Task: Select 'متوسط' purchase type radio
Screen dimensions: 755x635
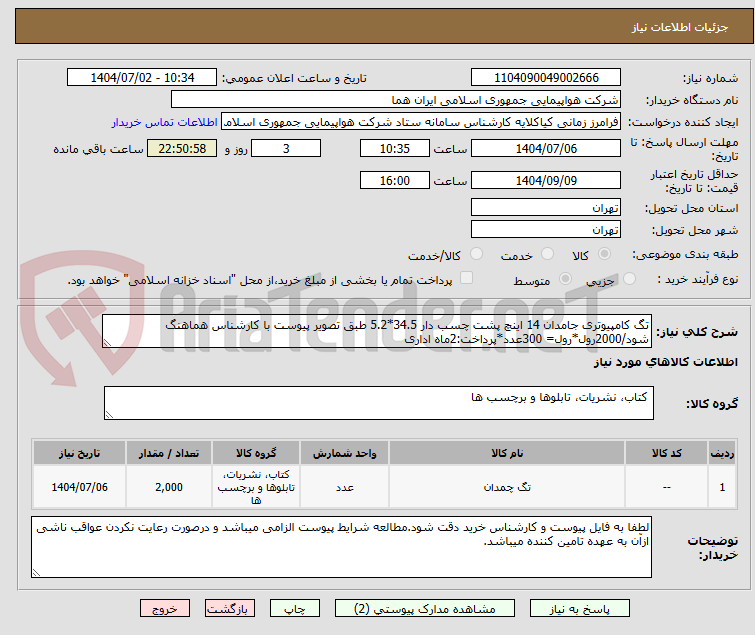Action: click(x=567, y=280)
